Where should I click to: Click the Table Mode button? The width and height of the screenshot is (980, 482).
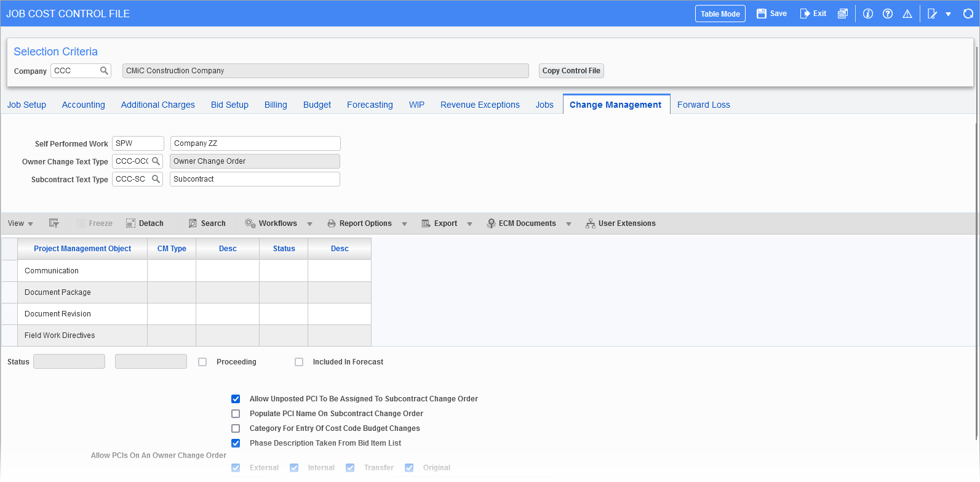pos(720,14)
